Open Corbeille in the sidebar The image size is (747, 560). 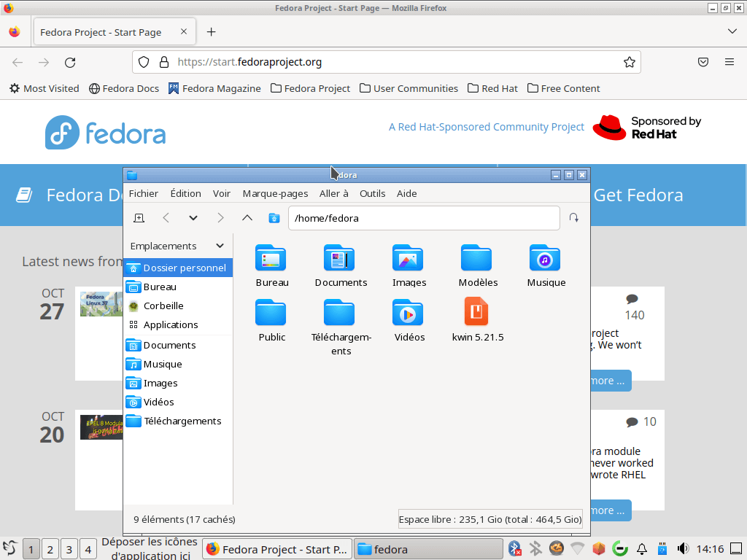point(178,306)
